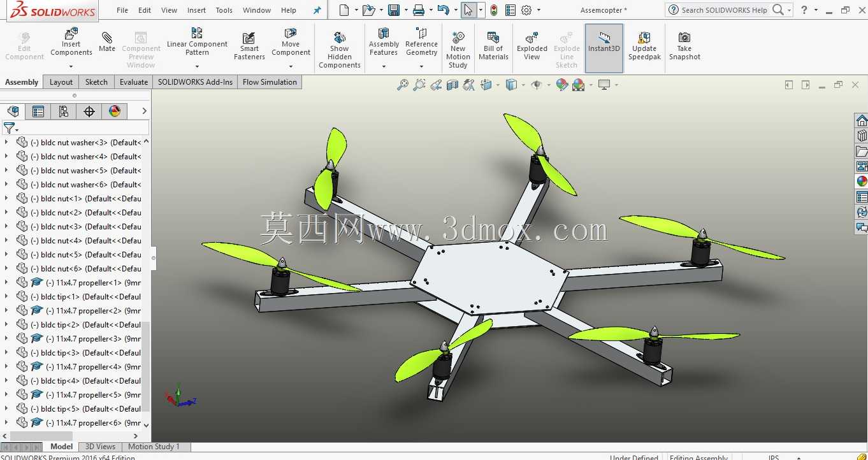Screen dimensions: 868x460
Task: Click Smart Fasteners icon
Action: [249, 46]
